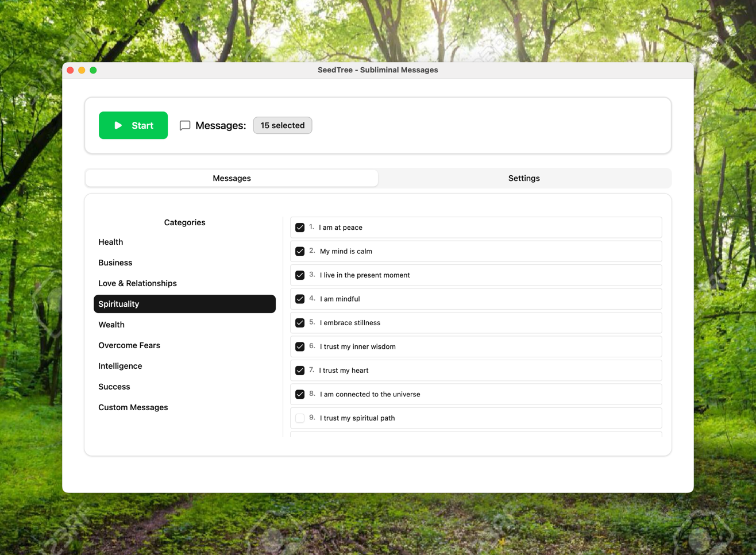This screenshot has height=555, width=756.
Task: Open the Custom Messages category
Action: [133, 407]
